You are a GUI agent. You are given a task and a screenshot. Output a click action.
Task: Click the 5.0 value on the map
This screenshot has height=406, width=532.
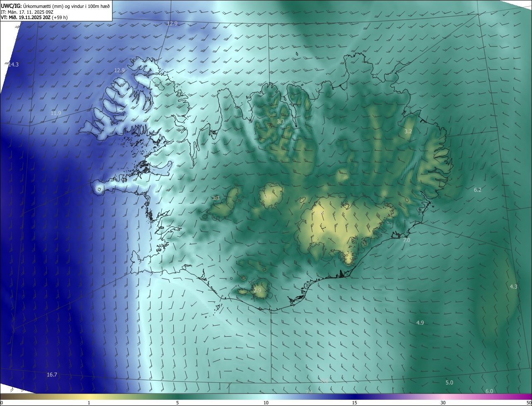click(x=449, y=382)
